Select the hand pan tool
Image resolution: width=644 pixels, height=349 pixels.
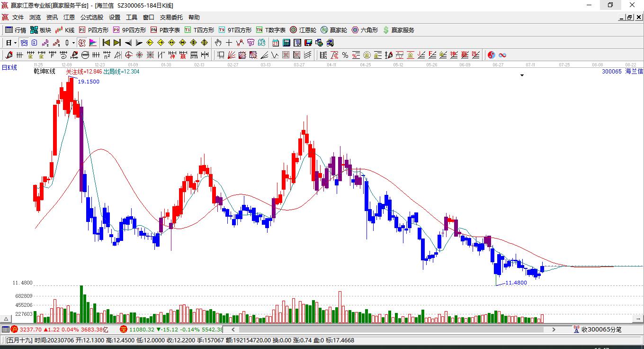(217, 43)
